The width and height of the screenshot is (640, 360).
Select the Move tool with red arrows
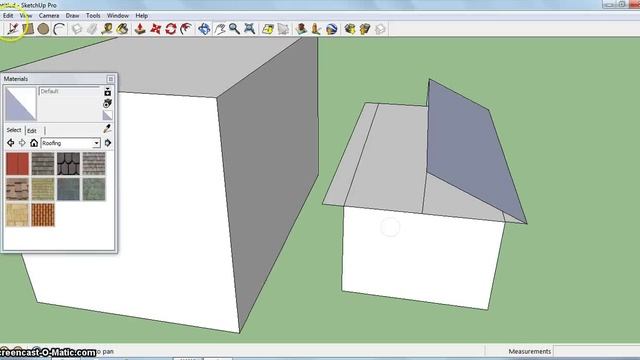tap(156, 29)
